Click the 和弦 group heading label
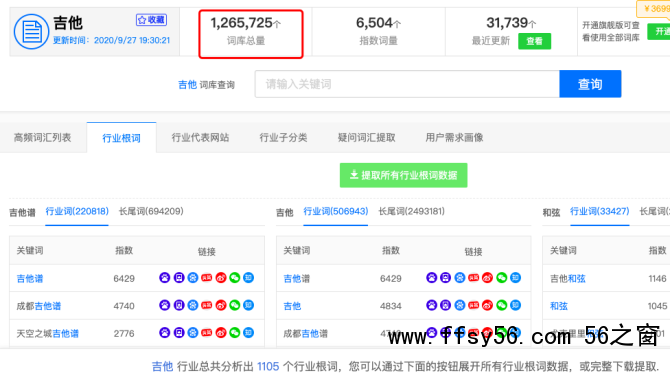Image resolution: width=670 pixels, height=380 pixels. (x=551, y=212)
